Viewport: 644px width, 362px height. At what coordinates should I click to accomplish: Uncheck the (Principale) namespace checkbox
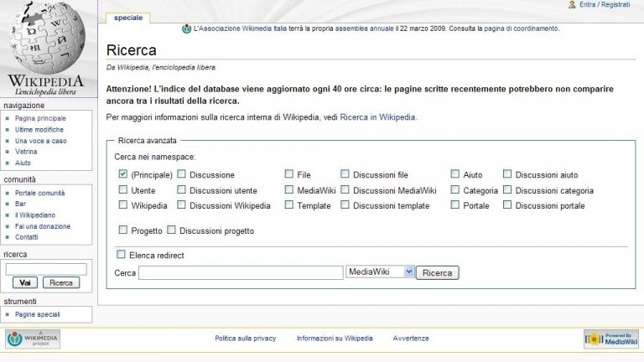pyautogui.click(x=122, y=174)
